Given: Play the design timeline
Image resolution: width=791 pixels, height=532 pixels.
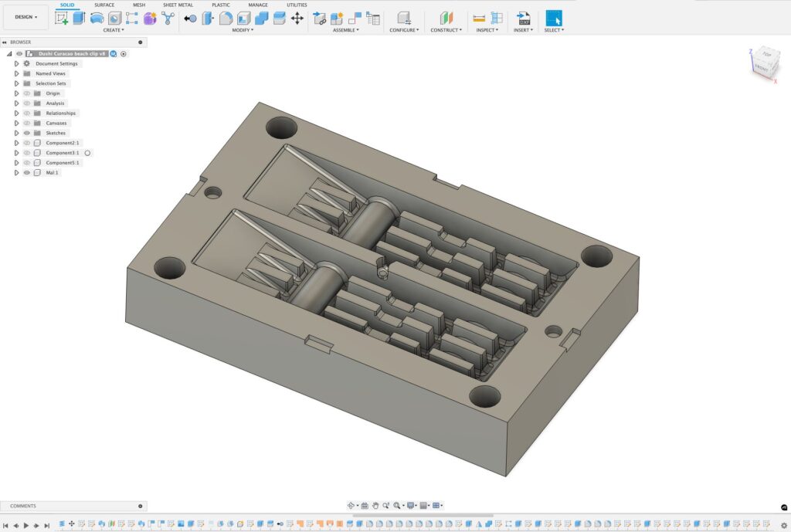Looking at the screenshot, I should (x=26, y=526).
